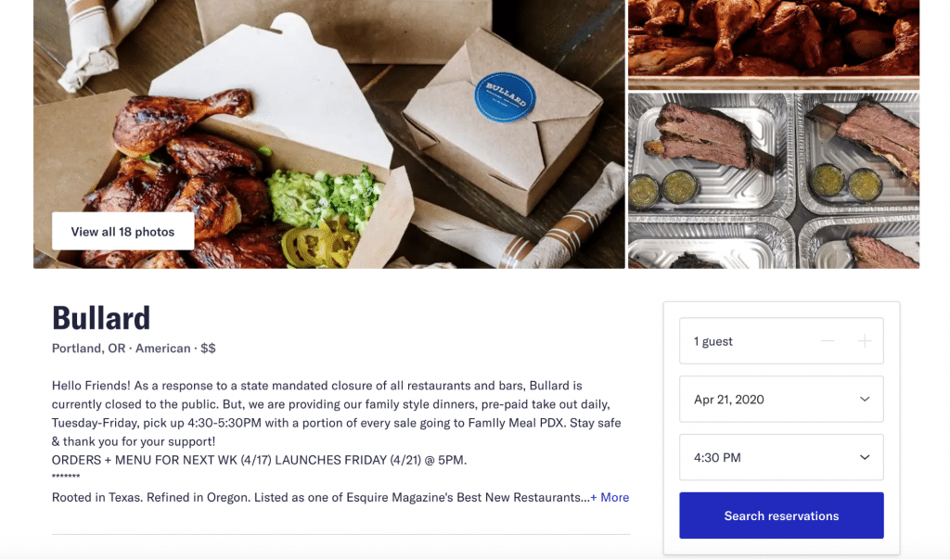The height and width of the screenshot is (560, 950).
Task: Click the Hello Friends description paragraph
Action: 336,414
